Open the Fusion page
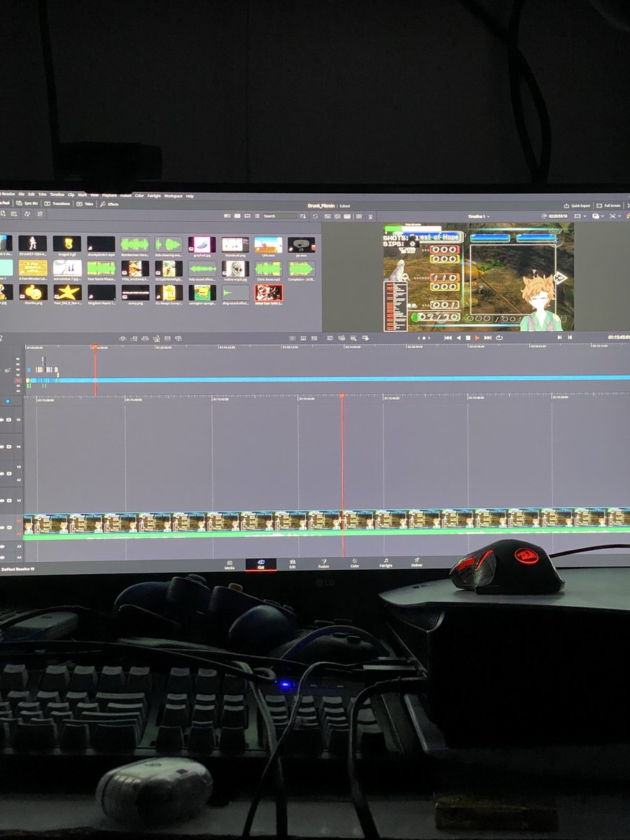The image size is (630, 840). click(323, 564)
